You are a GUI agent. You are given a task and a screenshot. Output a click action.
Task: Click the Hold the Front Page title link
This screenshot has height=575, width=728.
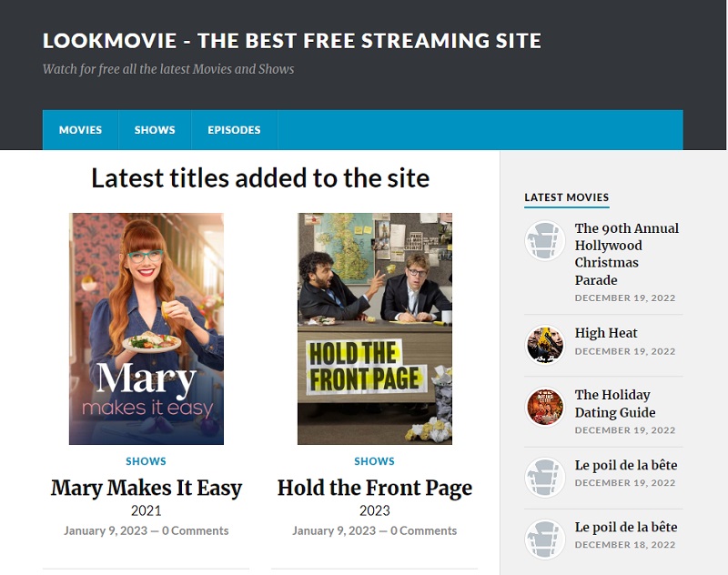(x=374, y=488)
